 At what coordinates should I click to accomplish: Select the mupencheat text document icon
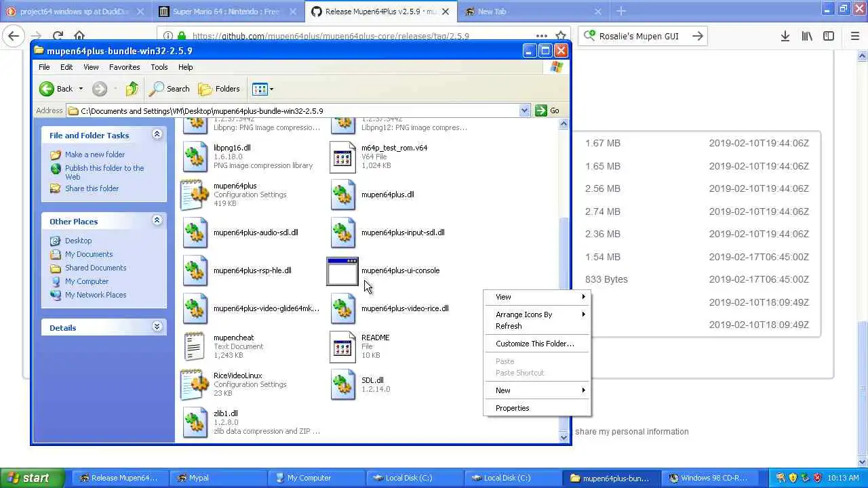(x=195, y=346)
